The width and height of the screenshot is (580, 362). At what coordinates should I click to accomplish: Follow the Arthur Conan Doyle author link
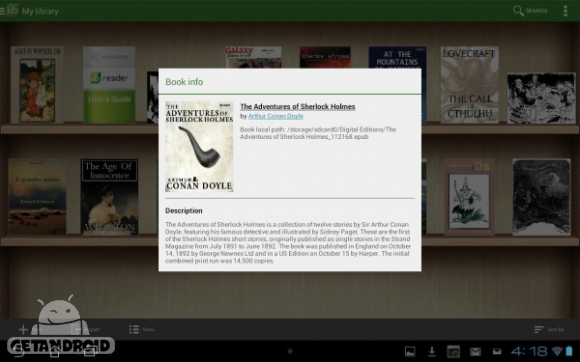pyautogui.click(x=276, y=116)
